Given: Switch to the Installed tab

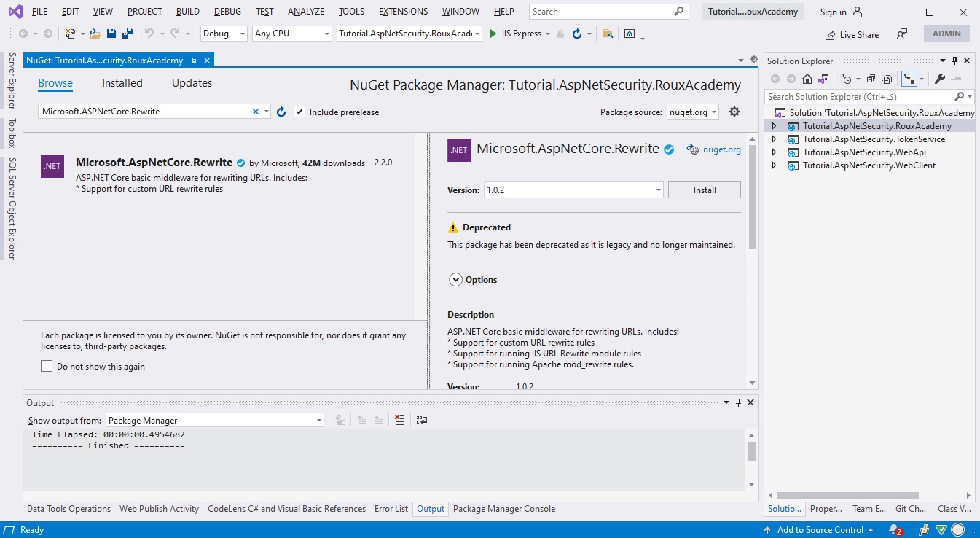Looking at the screenshot, I should (x=122, y=82).
